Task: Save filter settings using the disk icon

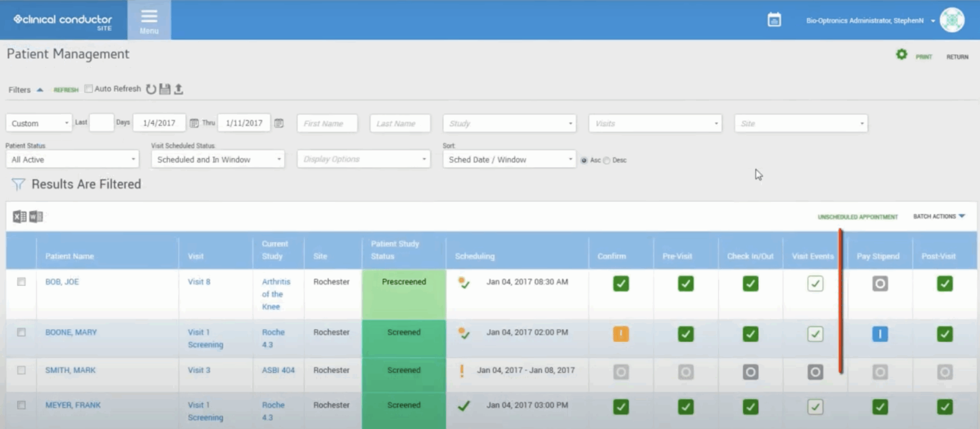Action: click(x=165, y=89)
